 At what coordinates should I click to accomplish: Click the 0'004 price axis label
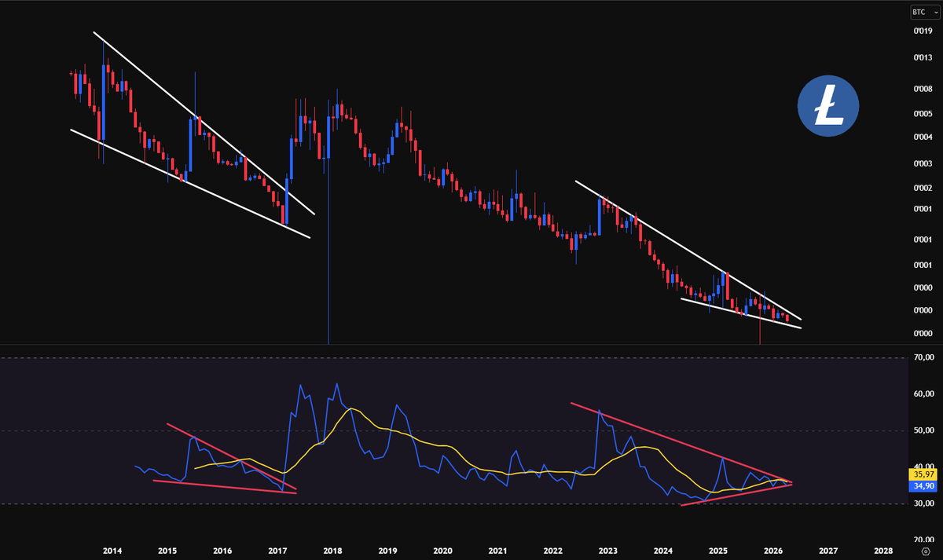coord(923,137)
